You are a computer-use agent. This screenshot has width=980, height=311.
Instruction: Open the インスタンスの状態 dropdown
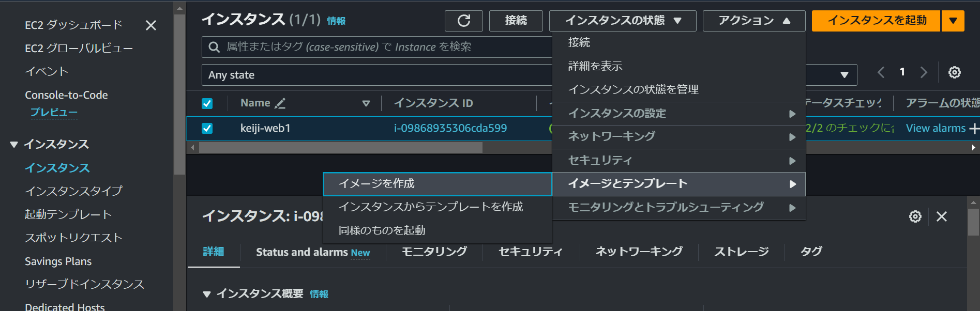coord(623,21)
